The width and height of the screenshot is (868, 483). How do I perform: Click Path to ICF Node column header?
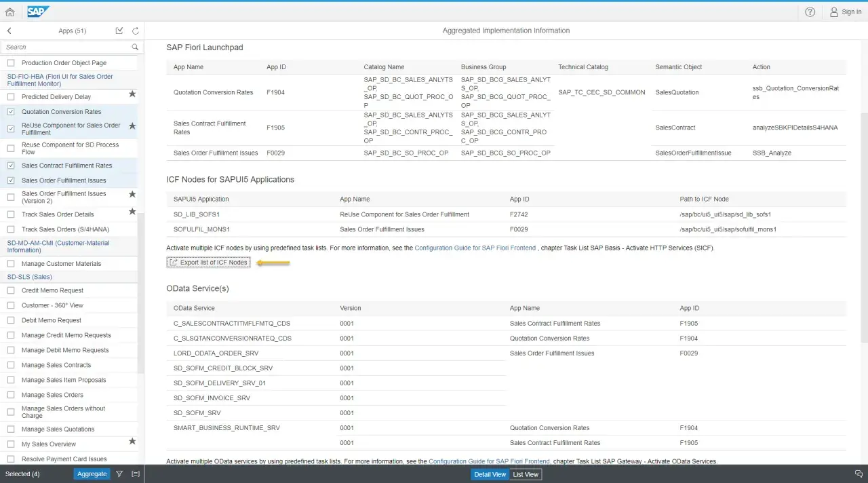(x=705, y=199)
